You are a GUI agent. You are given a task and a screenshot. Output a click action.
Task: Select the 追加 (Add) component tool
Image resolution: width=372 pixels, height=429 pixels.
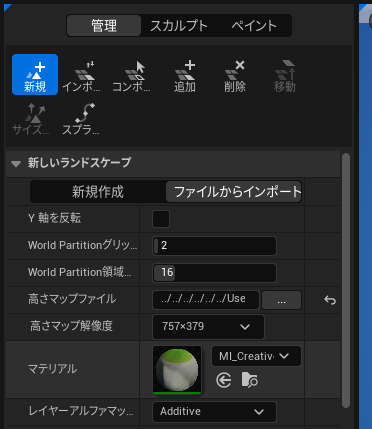185,76
